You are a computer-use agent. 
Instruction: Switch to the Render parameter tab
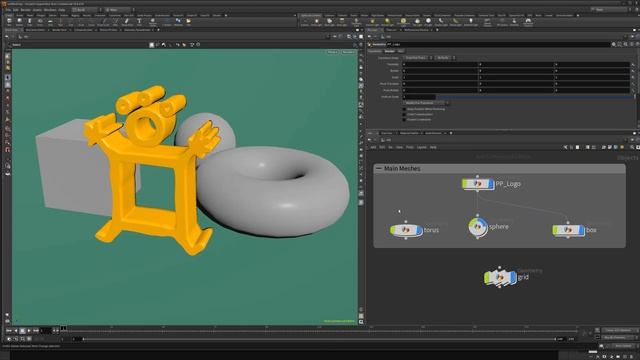pos(390,51)
